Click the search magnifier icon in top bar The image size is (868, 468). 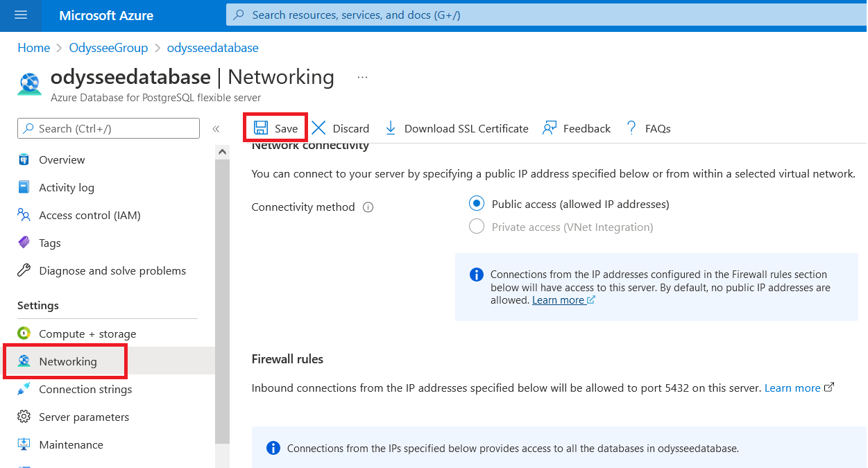pos(239,15)
